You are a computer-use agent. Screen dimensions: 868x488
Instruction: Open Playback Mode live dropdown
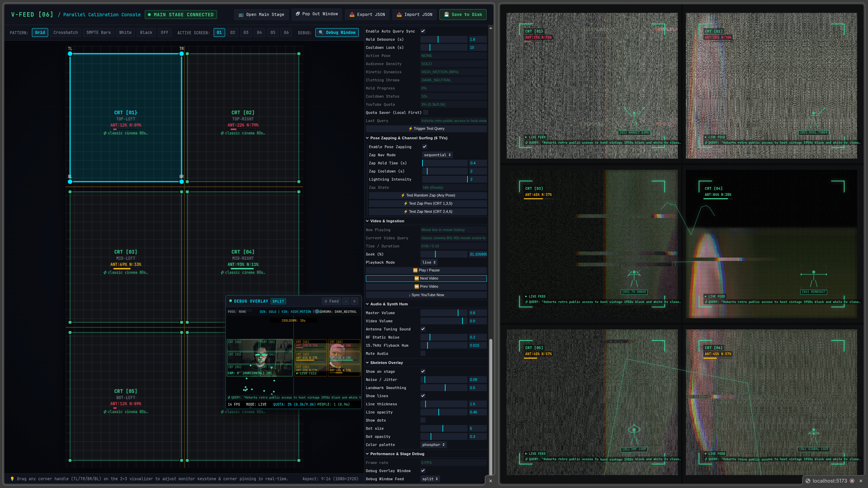point(429,262)
